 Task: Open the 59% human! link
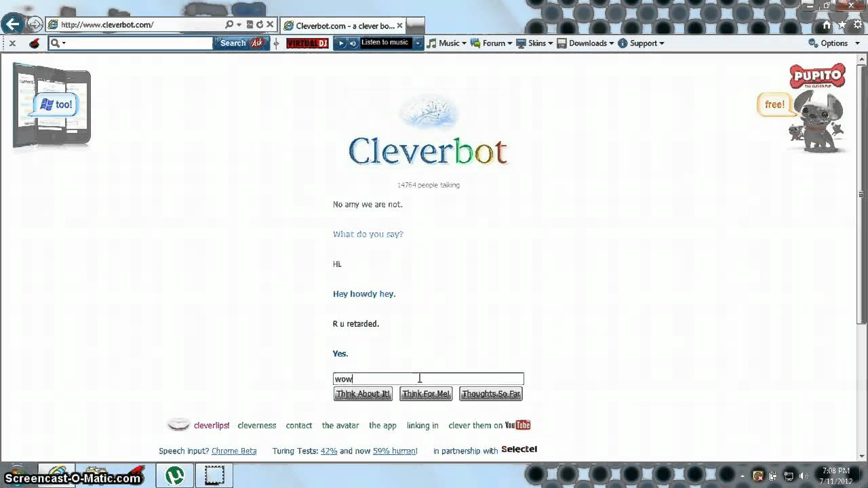(395, 451)
